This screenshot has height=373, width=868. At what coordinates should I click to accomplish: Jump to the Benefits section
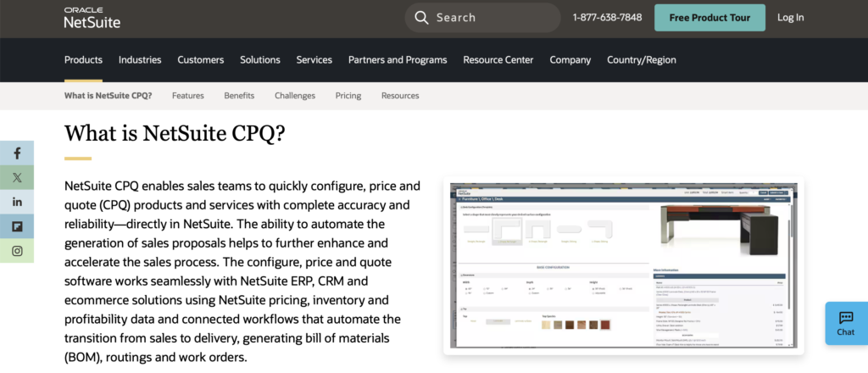(239, 96)
